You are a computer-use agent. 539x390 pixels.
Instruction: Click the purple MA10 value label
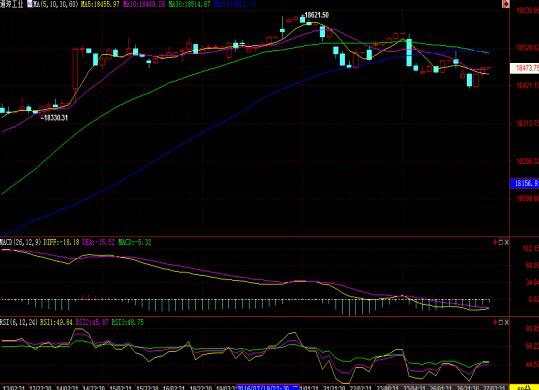point(143,4)
